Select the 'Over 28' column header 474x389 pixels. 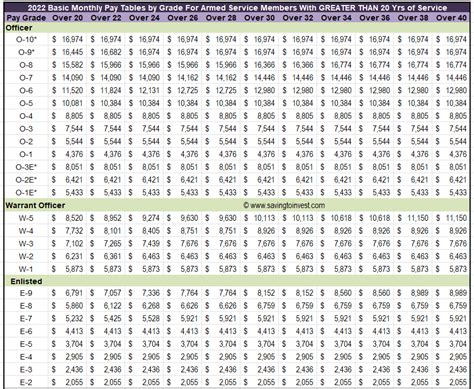coord(221,18)
